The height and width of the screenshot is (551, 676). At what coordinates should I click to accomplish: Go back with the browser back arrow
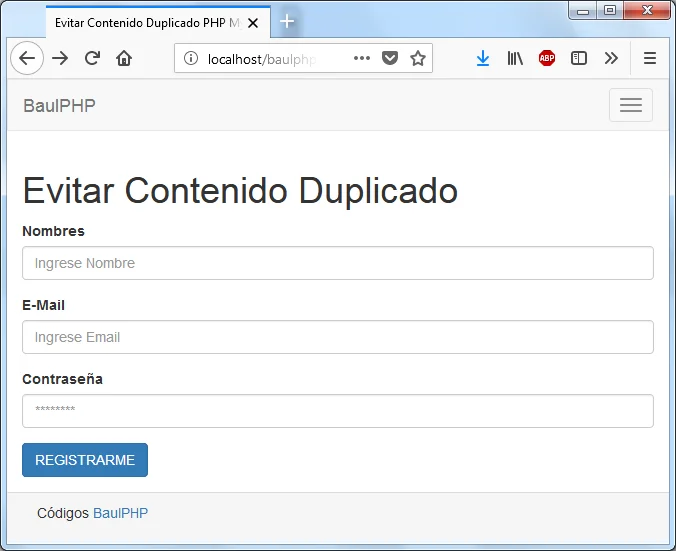(x=27, y=58)
